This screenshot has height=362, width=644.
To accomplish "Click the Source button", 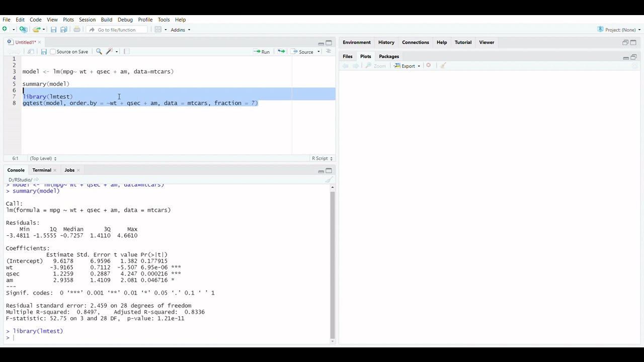I will 302,52.
